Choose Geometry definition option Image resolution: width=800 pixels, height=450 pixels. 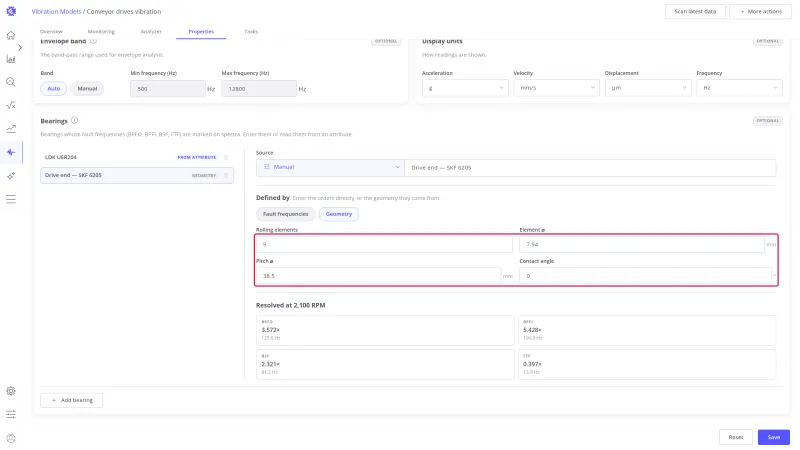pos(339,214)
